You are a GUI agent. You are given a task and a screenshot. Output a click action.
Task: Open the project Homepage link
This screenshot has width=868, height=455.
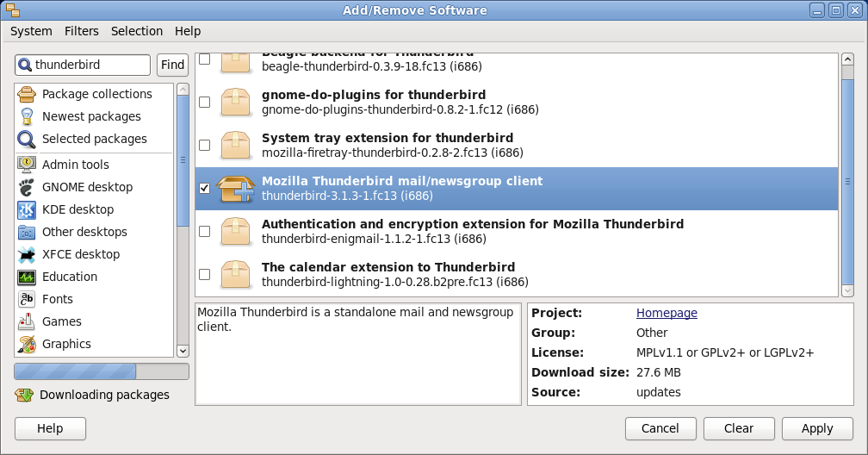666,313
